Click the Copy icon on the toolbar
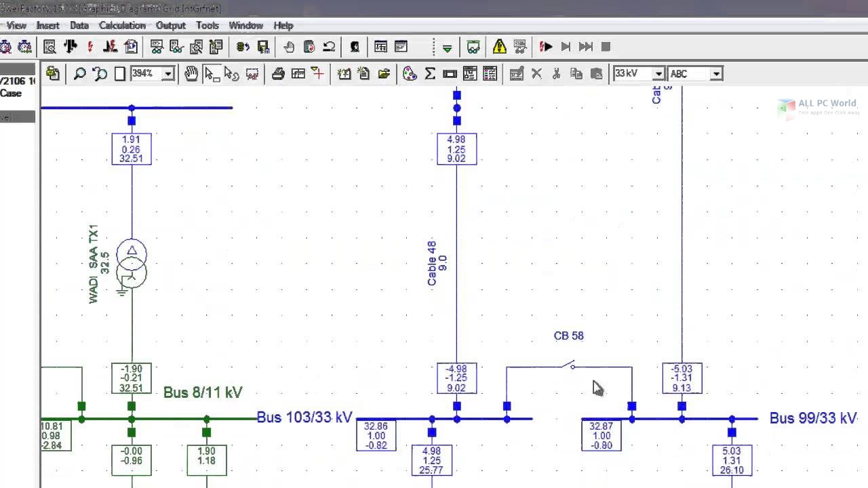Image resolution: width=868 pixels, height=488 pixels. click(x=576, y=73)
